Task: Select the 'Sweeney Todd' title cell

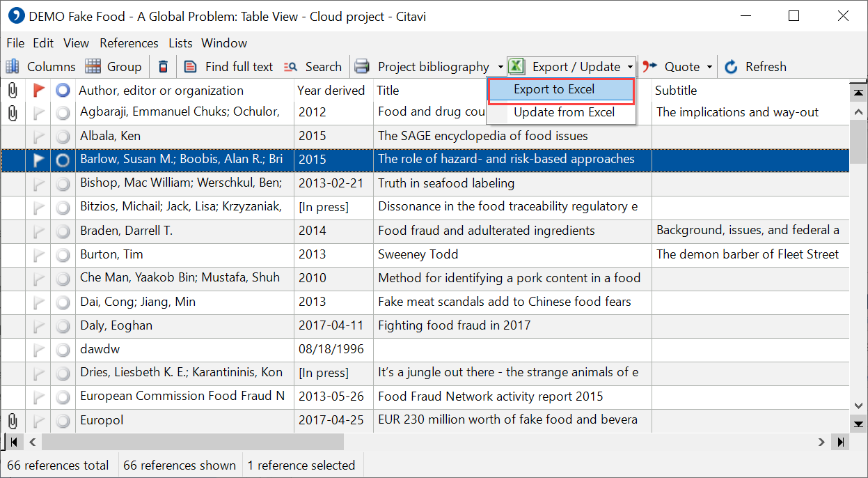Action: 512,254
